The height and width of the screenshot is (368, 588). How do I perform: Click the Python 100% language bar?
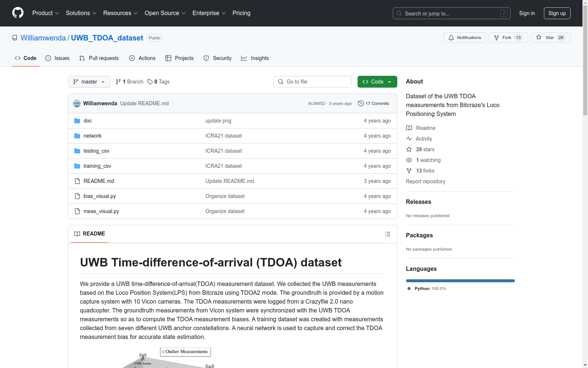coord(460,280)
